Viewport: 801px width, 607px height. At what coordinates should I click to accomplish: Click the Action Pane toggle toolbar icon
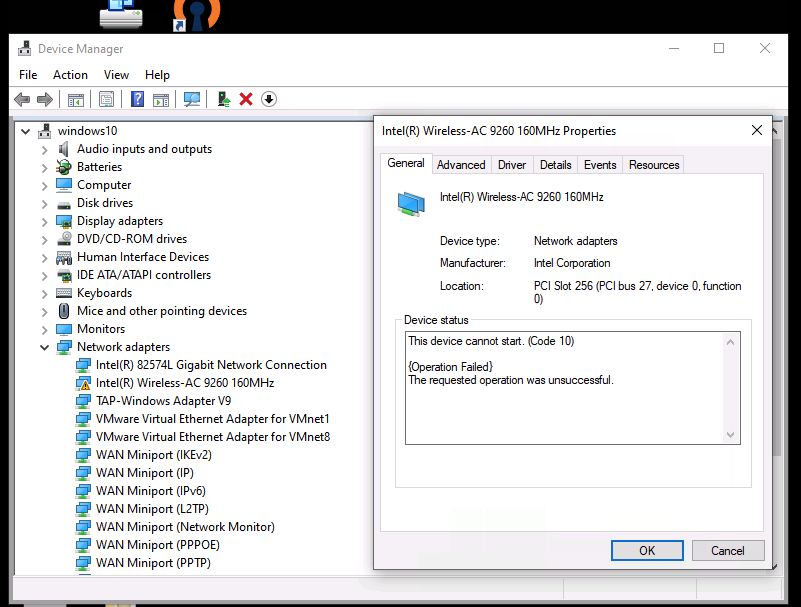[161, 99]
